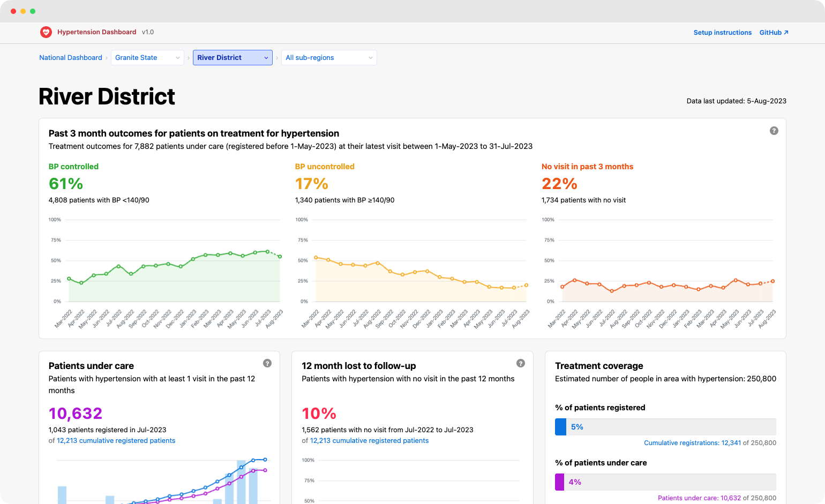Click % of patients under care label
This screenshot has width=825, height=504.
pos(601,463)
